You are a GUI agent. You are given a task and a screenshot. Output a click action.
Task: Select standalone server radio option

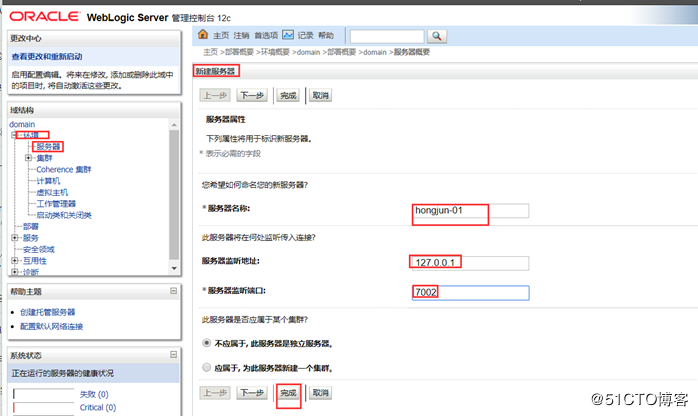(207, 343)
